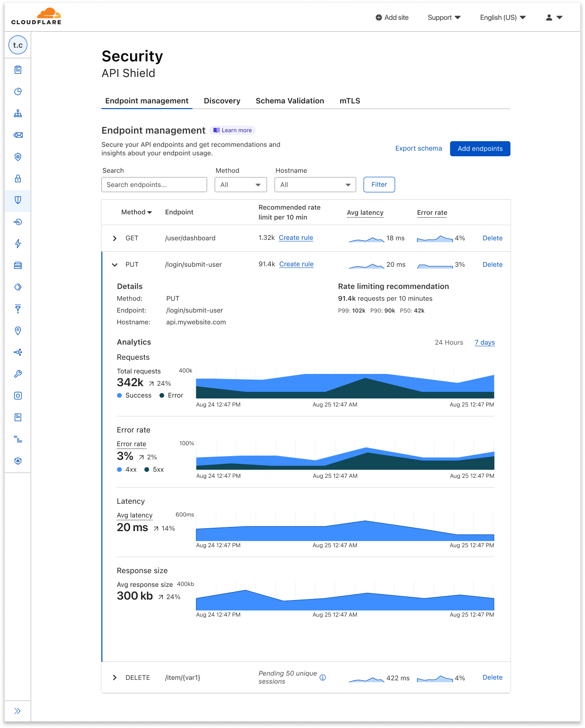This screenshot has height=728, width=585.
Task: Switch analytics range to 7 days
Action: click(485, 343)
